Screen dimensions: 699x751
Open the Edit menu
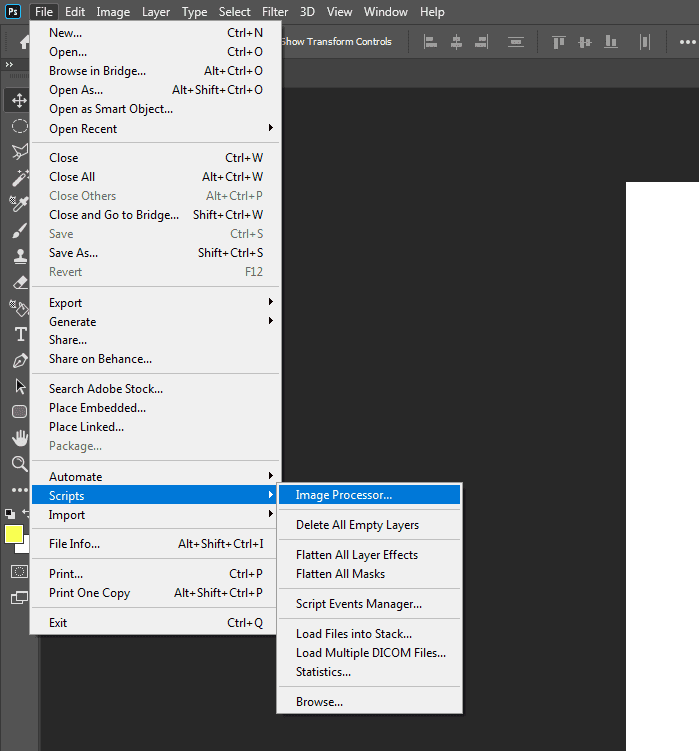coord(75,11)
